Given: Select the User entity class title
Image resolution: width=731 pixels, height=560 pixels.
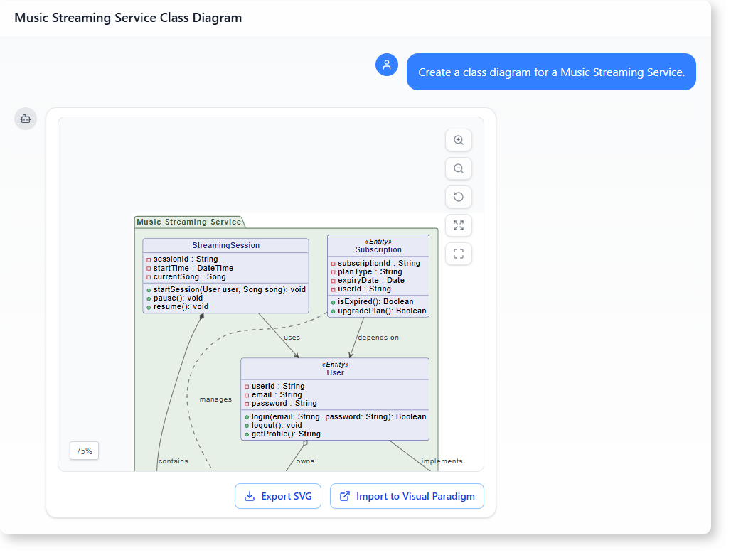Looking at the screenshot, I should [335, 372].
